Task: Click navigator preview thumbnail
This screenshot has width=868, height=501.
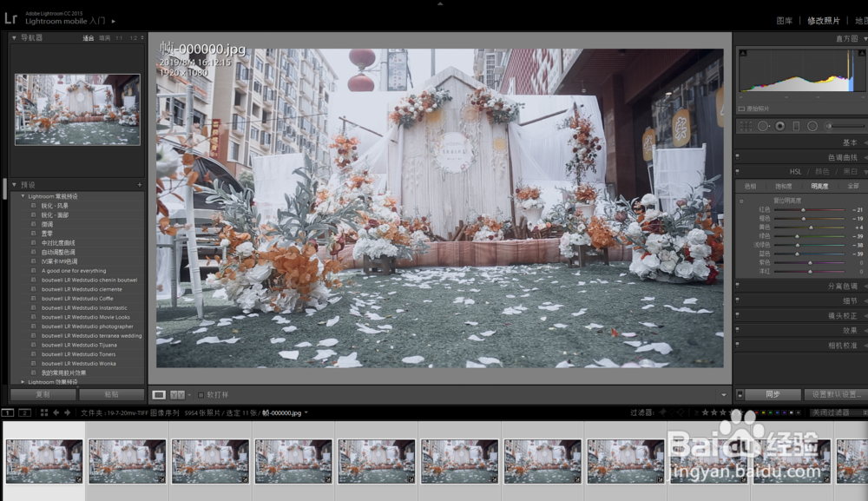Action: click(x=77, y=109)
